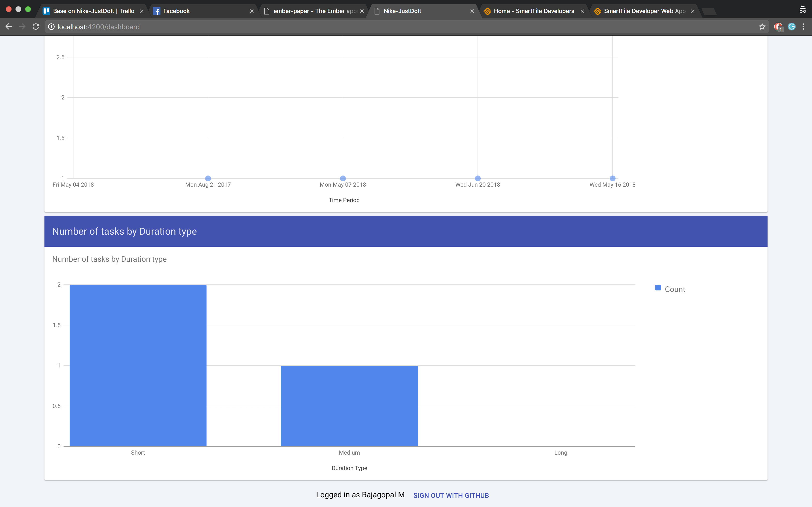Viewport: 812px width, 507px height.
Task: Click the browser back arrow
Action: pyautogui.click(x=9, y=27)
